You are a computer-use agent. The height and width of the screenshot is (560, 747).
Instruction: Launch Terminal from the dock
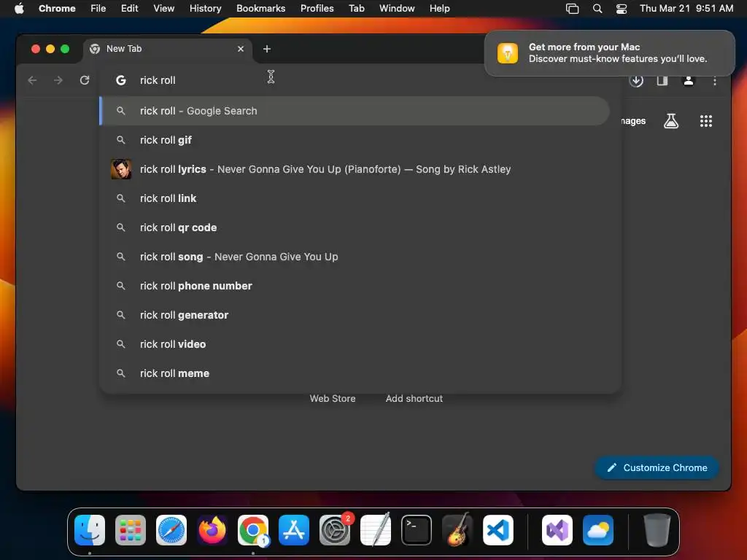(417, 530)
